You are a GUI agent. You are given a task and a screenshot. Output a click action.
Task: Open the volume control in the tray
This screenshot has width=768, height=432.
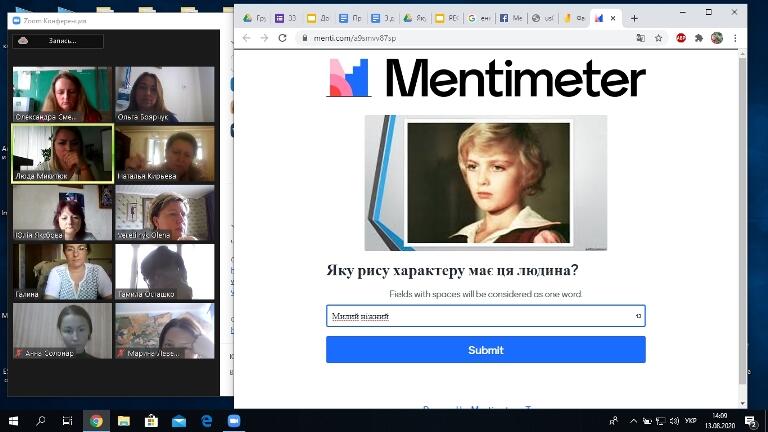674,421
